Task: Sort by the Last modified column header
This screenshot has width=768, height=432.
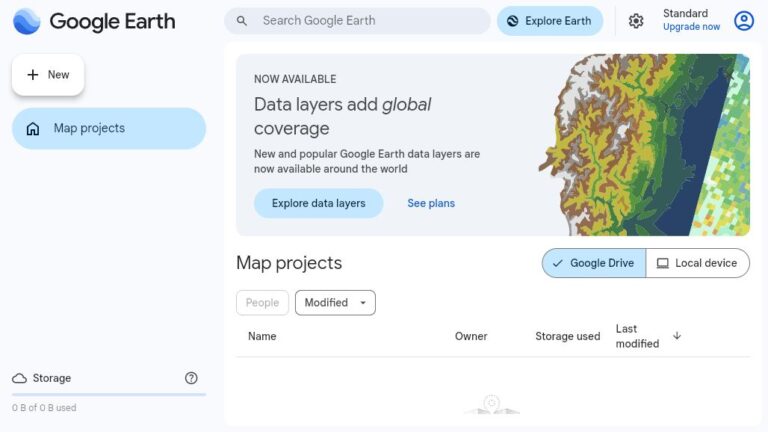Action: (x=637, y=336)
